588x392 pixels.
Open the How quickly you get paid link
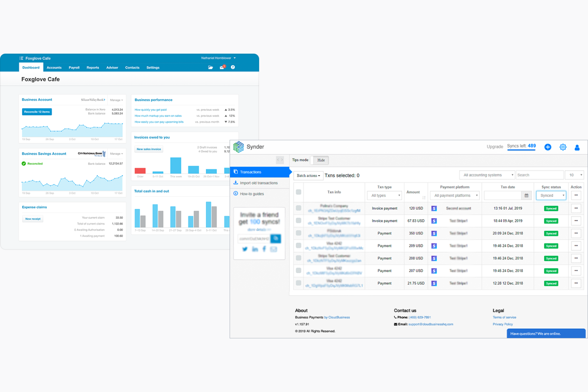click(x=151, y=110)
